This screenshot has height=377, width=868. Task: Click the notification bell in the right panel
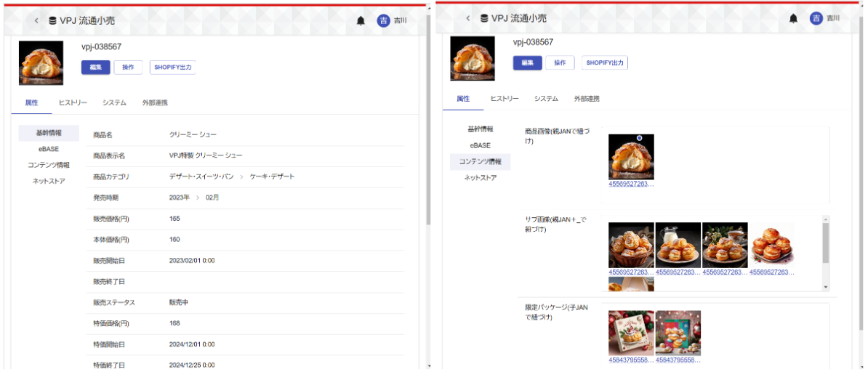(x=793, y=18)
